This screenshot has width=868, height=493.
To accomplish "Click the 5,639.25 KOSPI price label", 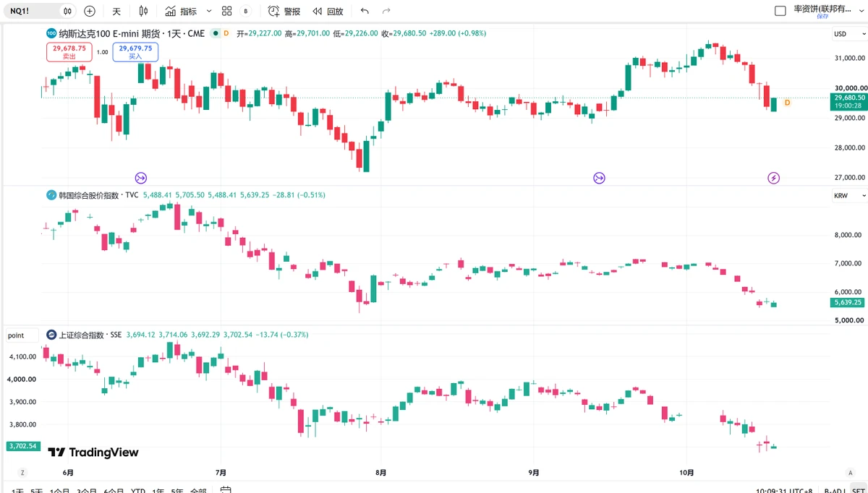I will 848,303.
